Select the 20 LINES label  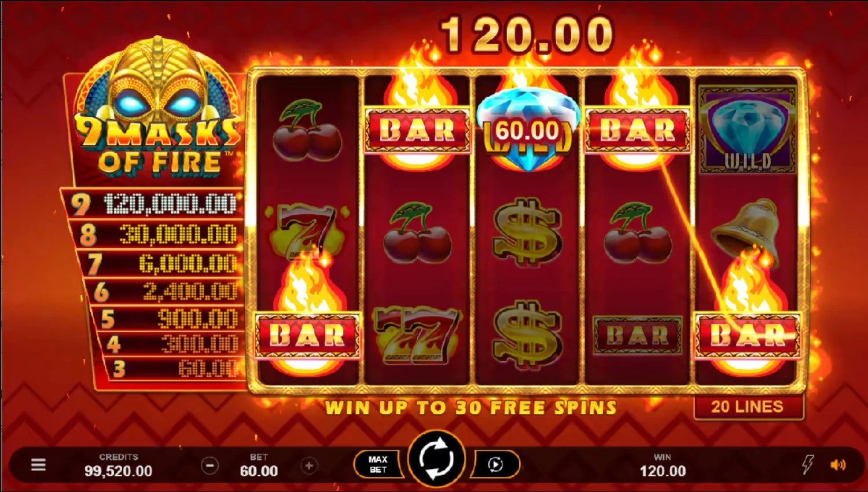(x=747, y=407)
